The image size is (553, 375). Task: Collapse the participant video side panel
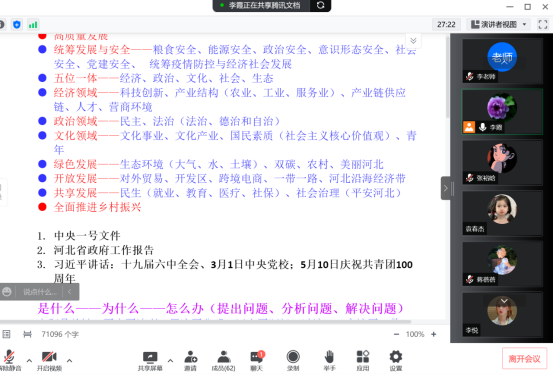pyautogui.click(x=446, y=188)
